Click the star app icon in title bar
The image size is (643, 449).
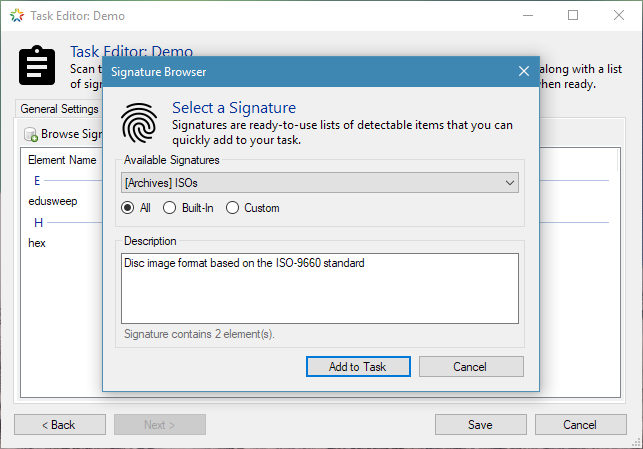coord(17,16)
